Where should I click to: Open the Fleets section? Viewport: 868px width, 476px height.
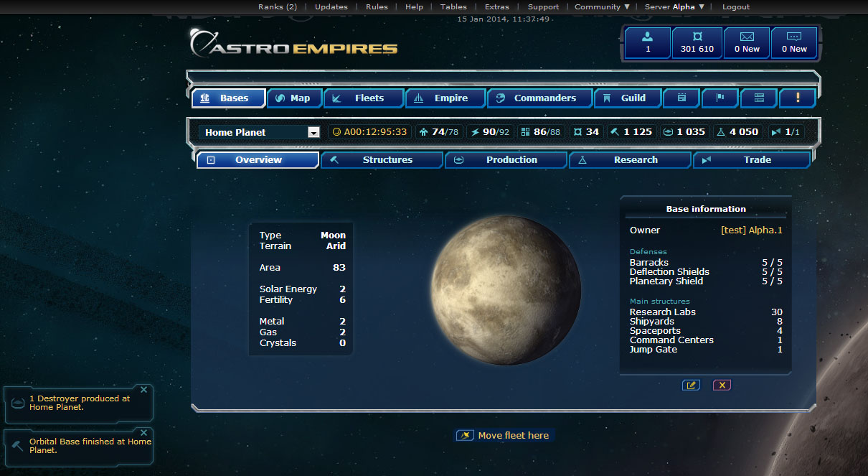tap(364, 98)
